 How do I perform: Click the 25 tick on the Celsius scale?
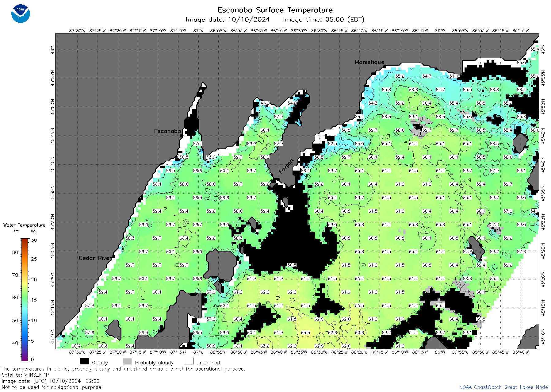(34, 259)
